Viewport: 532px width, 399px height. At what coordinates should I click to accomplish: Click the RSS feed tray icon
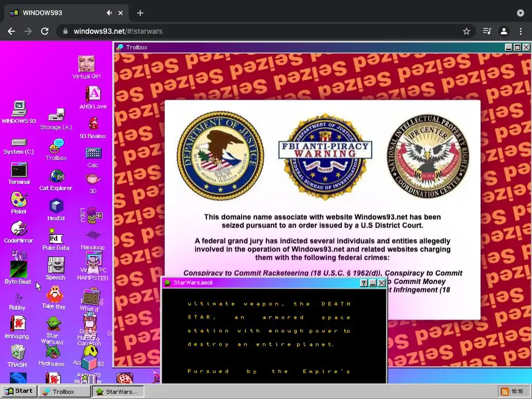tap(504, 392)
